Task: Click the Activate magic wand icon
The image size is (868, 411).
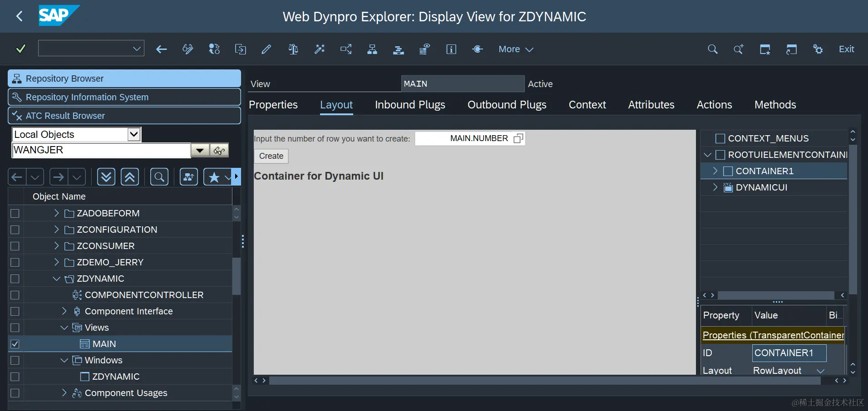Action: (320, 49)
